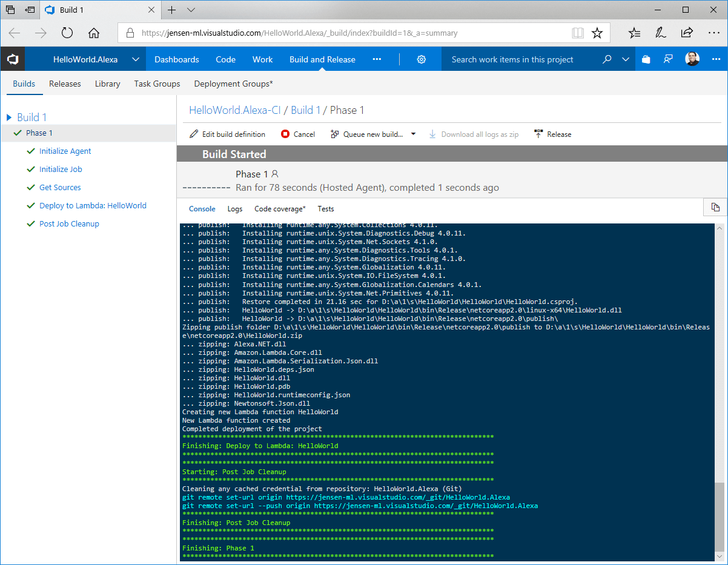Open the HelloWorld.Alexa-CI breadcrumb link
728x565 pixels.
(235, 110)
